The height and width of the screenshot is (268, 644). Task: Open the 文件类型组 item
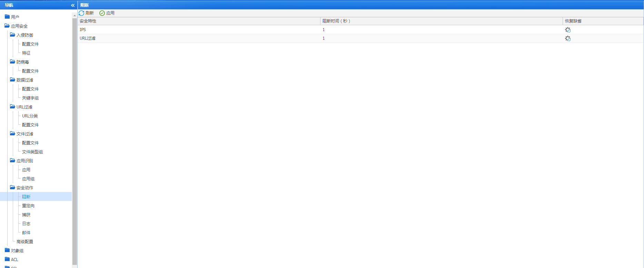[x=32, y=152]
